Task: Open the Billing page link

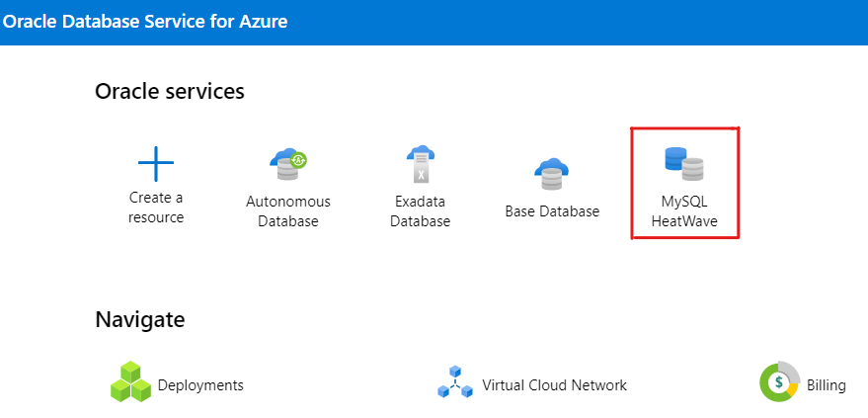Action: click(x=826, y=385)
